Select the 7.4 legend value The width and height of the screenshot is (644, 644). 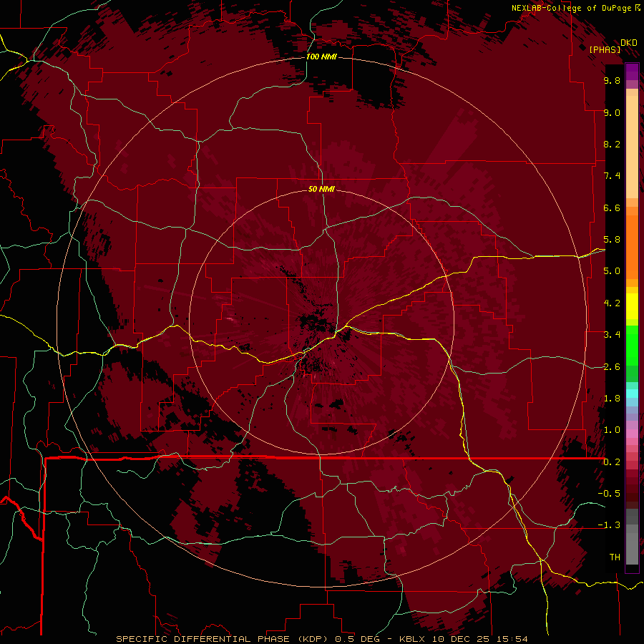(612, 176)
